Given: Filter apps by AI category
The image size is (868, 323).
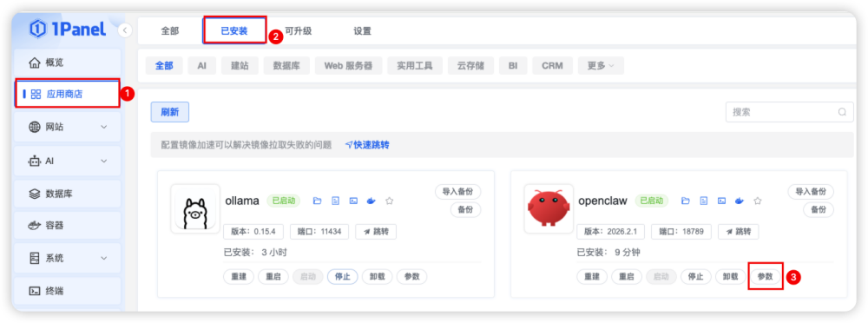Looking at the screenshot, I should (202, 65).
